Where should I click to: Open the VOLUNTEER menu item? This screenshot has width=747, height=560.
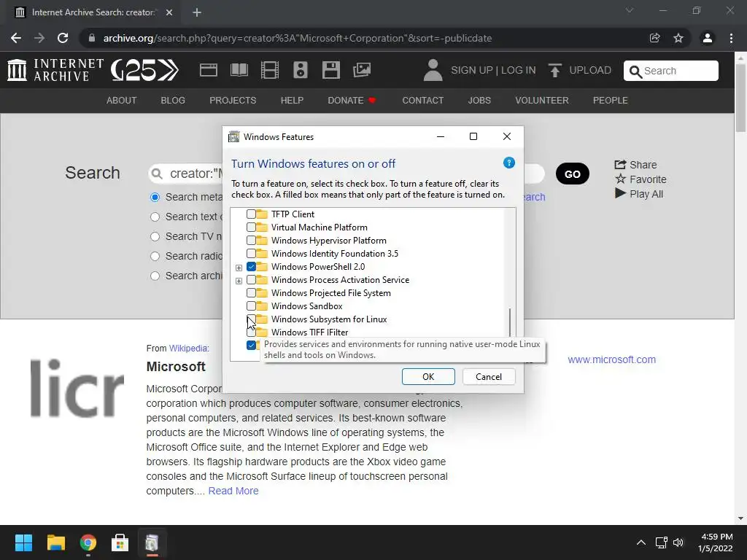(x=542, y=101)
